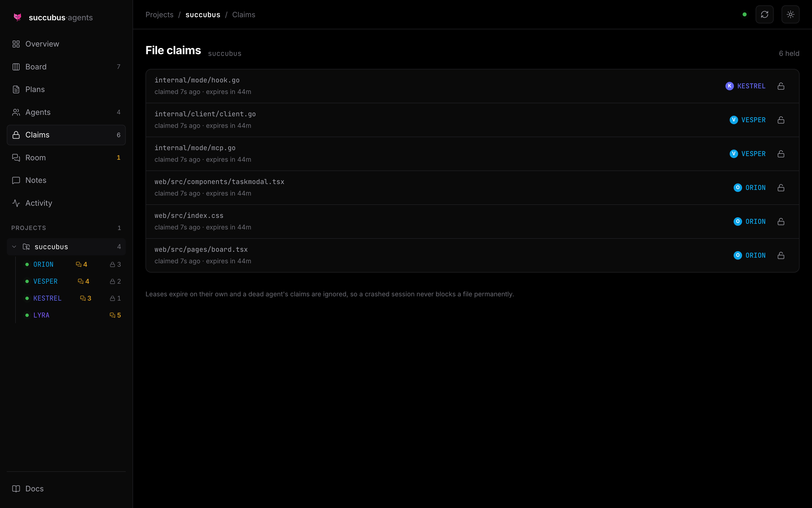Click the green connection status dot
This screenshot has height=508, width=812.
click(x=745, y=14)
